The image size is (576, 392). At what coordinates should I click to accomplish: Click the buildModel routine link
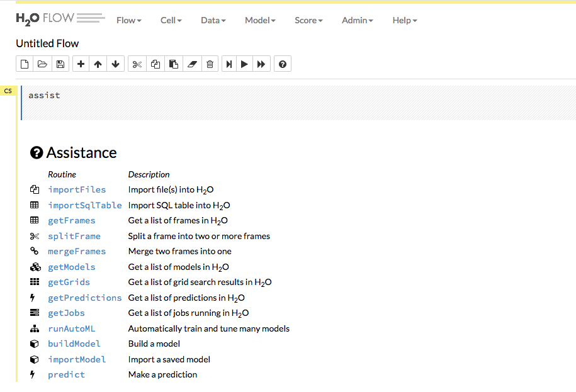click(74, 344)
